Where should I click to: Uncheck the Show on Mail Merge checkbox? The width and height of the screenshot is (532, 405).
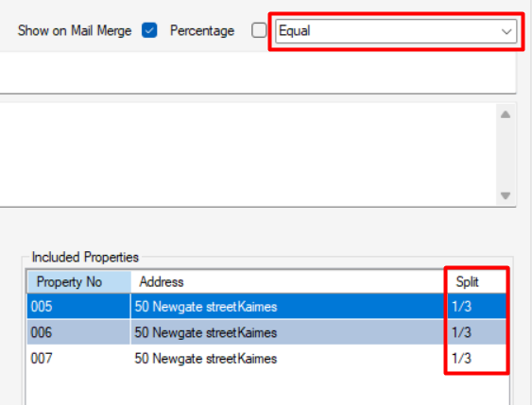(x=149, y=30)
